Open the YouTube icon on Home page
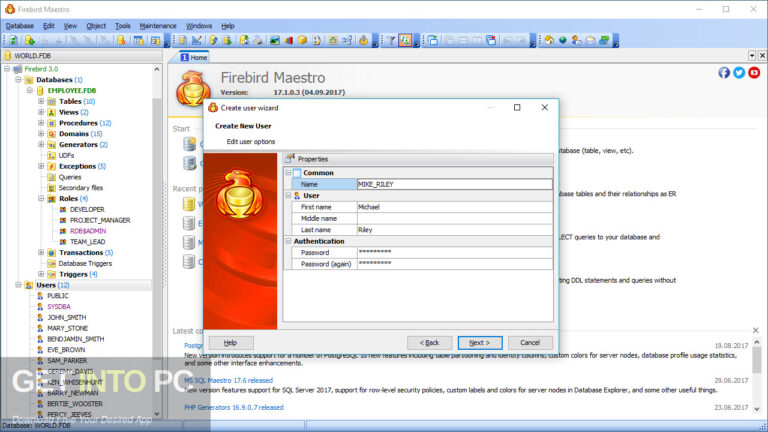 [x=754, y=72]
